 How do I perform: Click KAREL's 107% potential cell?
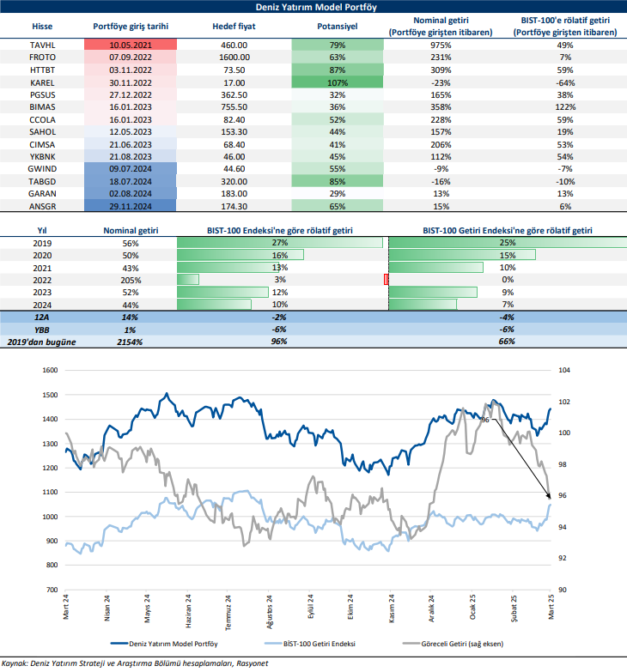tap(336, 82)
